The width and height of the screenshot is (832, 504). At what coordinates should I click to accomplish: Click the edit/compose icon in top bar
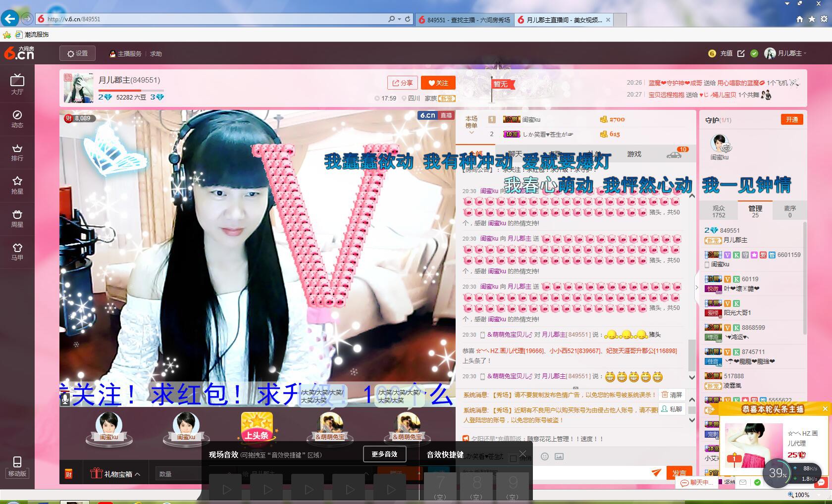coord(741,53)
